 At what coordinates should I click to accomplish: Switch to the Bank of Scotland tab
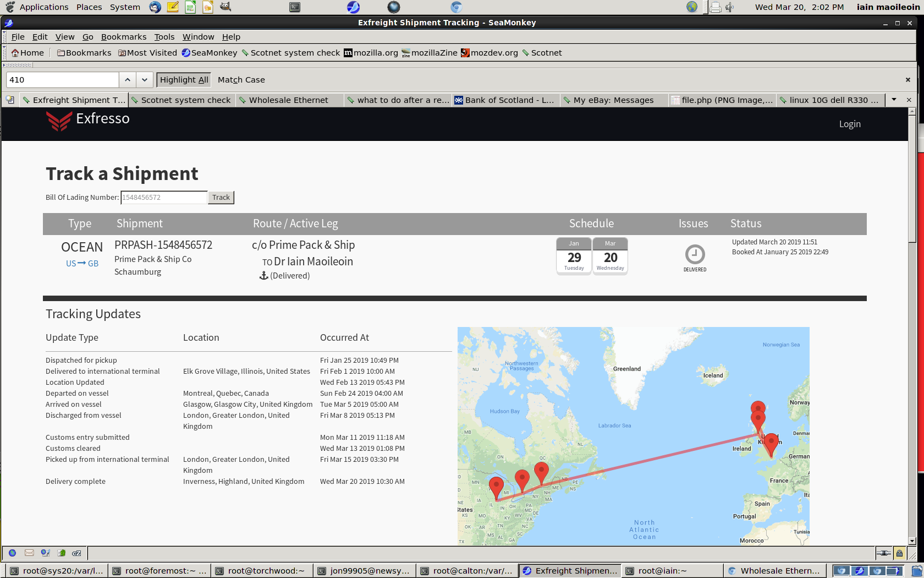(505, 100)
